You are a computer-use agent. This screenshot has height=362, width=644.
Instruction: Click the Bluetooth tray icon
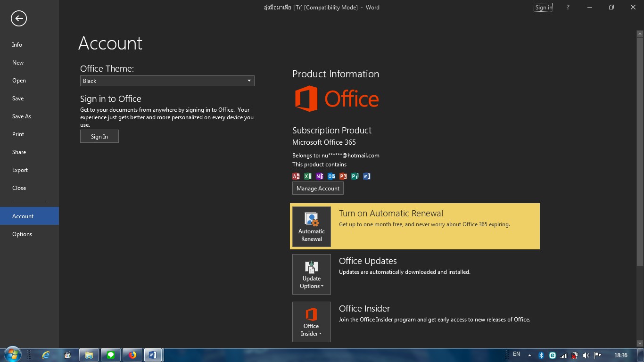click(x=541, y=355)
